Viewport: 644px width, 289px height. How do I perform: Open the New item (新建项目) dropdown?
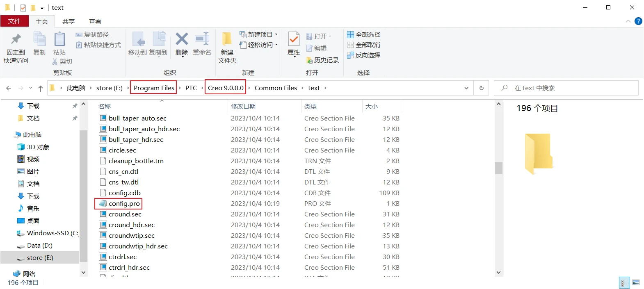click(x=258, y=34)
